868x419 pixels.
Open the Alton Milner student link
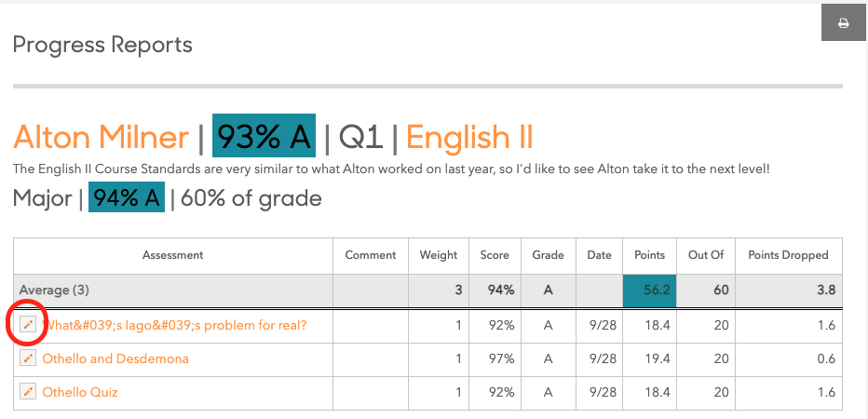tap(101, 137)
